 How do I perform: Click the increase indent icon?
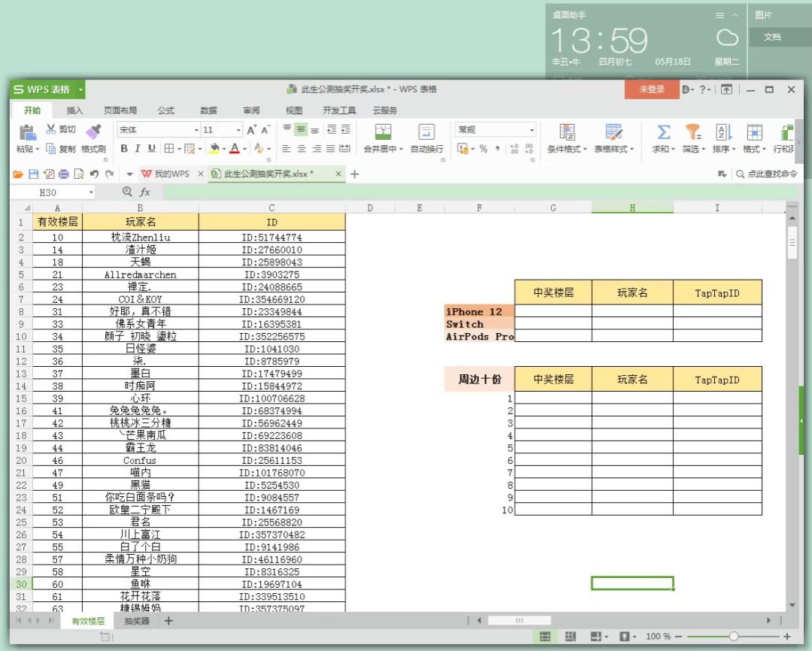point(345,129)
